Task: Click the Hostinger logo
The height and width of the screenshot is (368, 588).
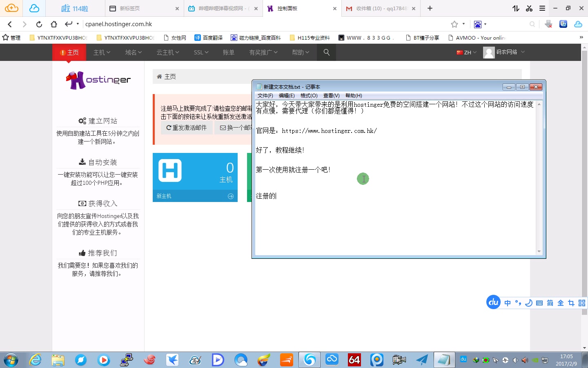Action: (x=98, y=80)
